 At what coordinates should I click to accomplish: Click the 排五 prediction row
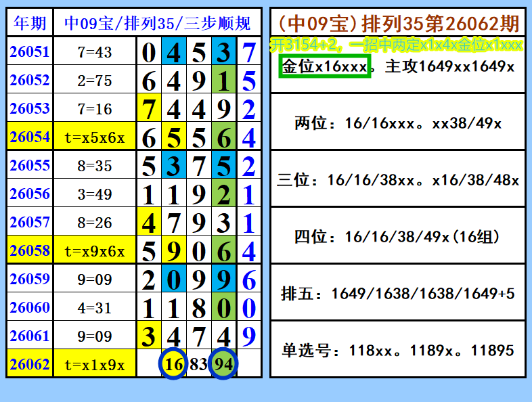(398, 293)
